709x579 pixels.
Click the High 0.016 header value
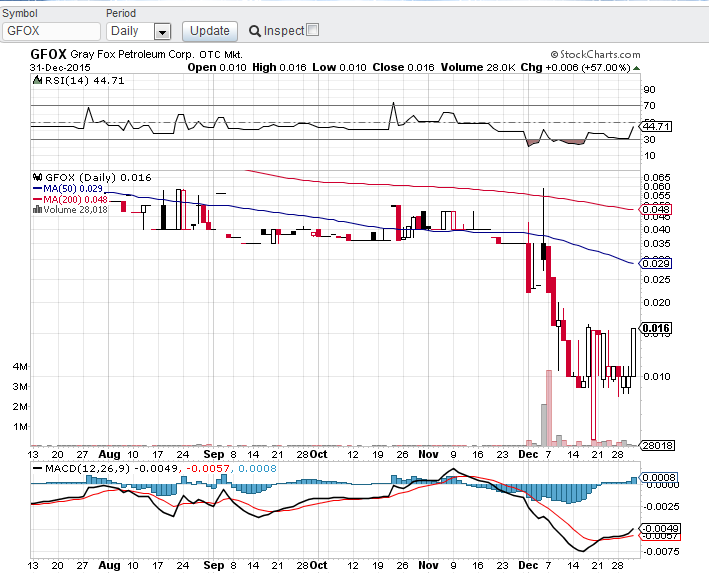pos(279,67)
